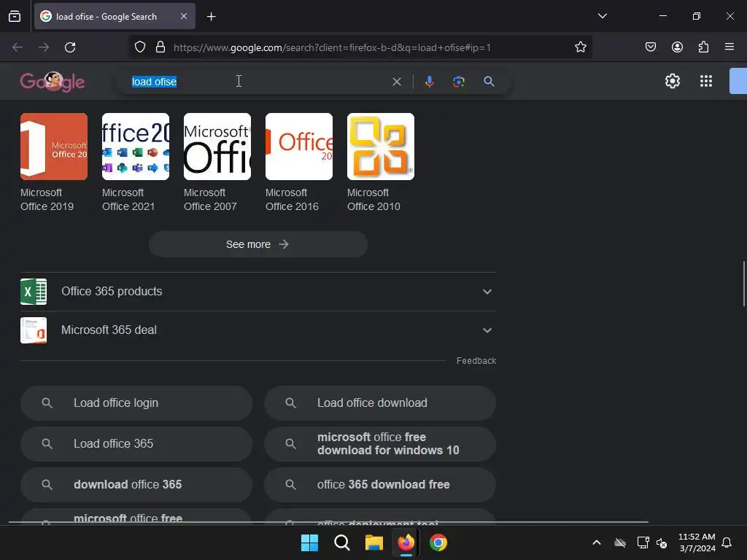Screen dimensions: 747x560
Task: Open Windows Start menu
Action: click(309, 542)
